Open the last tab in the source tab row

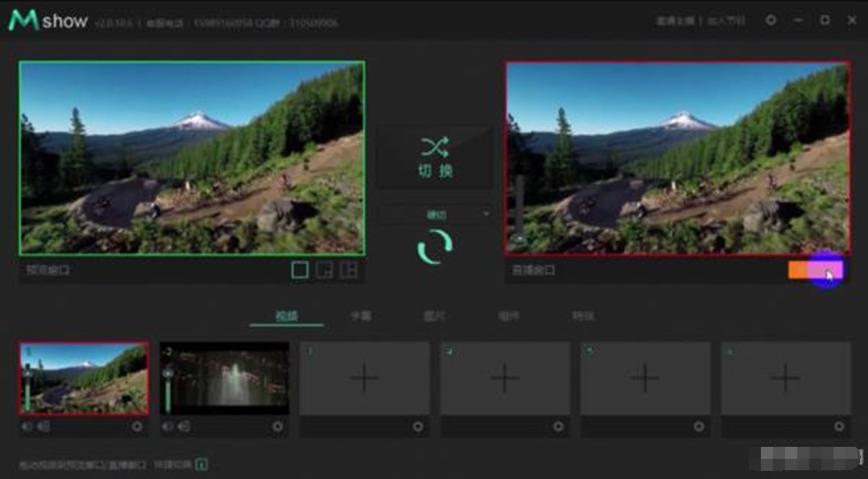point(583,316)
